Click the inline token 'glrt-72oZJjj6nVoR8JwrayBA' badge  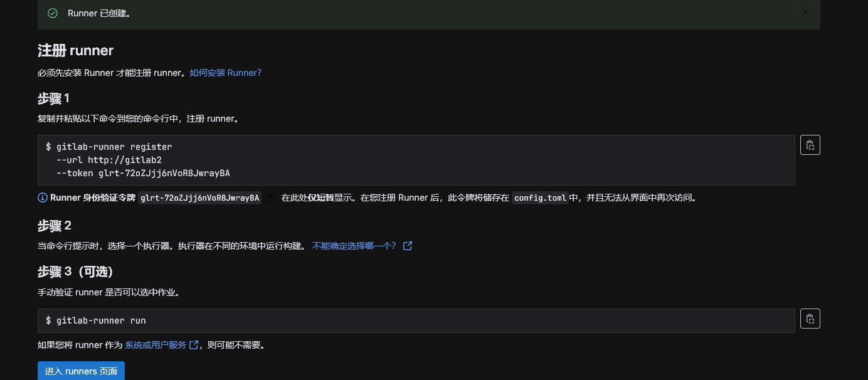pyautogui.click(x=199, y=198)
